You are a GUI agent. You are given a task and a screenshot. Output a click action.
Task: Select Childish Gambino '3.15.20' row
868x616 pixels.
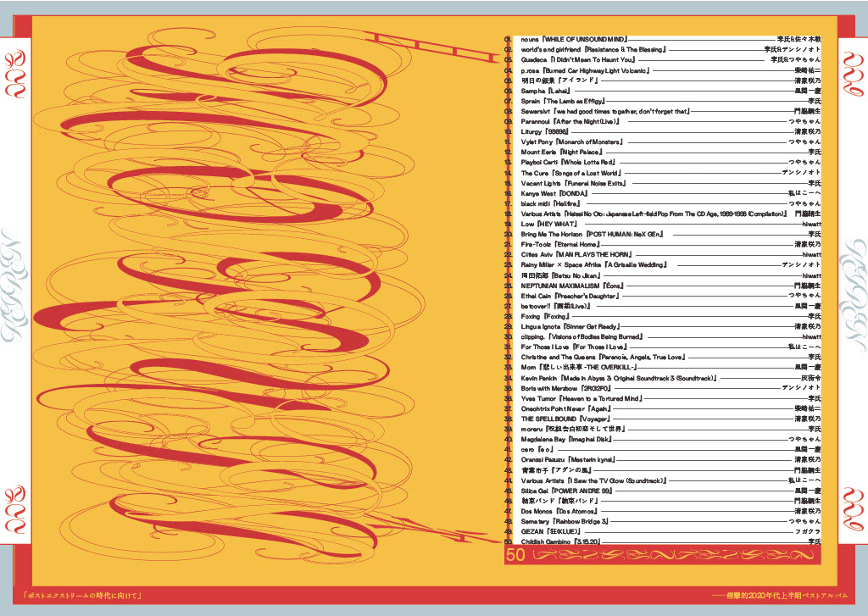[x=663, y=541]
